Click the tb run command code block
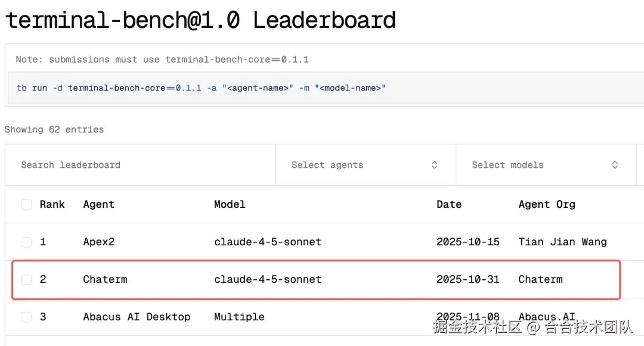This screenshot has height=346, width=644. 202,88
